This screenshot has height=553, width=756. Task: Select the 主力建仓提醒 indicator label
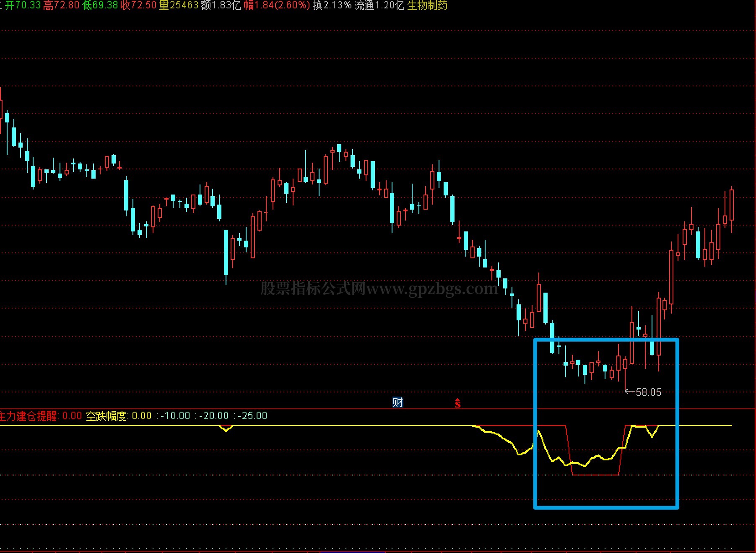(29, 416)
